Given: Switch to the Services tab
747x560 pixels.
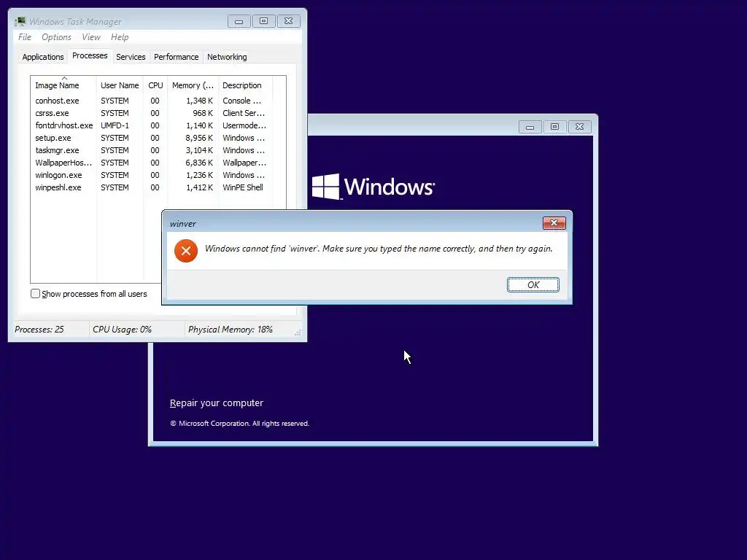Looking at the screenshot, I should point(131,57).
